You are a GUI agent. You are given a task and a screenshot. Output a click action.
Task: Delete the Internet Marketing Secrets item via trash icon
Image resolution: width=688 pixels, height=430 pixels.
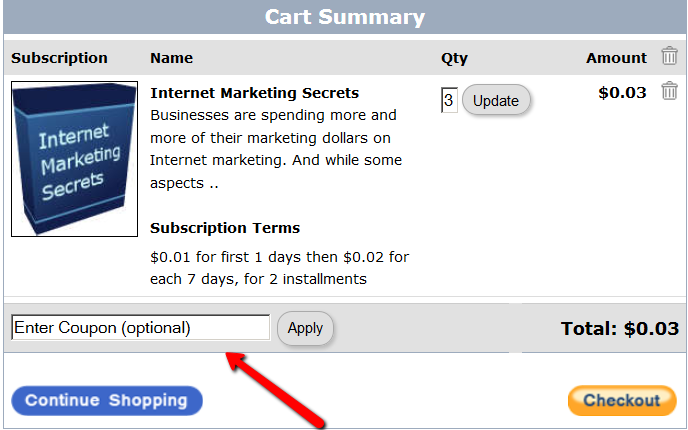(x=669, y=91)
